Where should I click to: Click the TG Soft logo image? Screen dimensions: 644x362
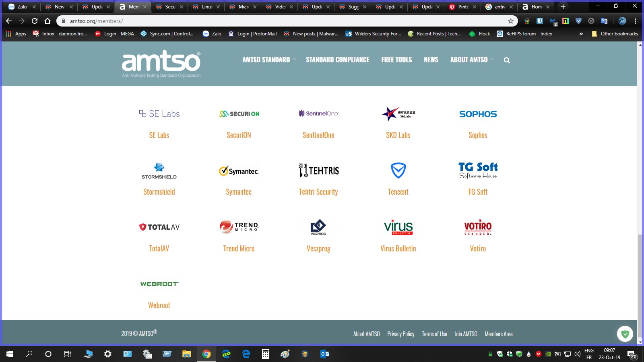point(478,171)
